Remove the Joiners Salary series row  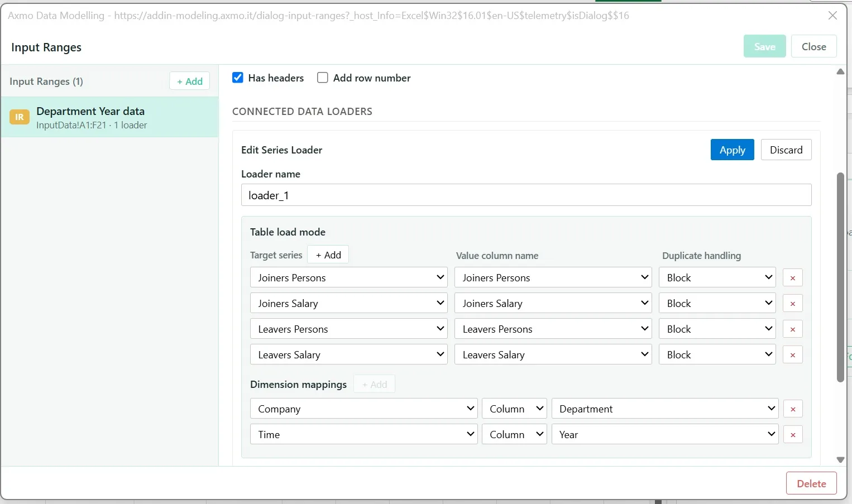pos(792,303)
